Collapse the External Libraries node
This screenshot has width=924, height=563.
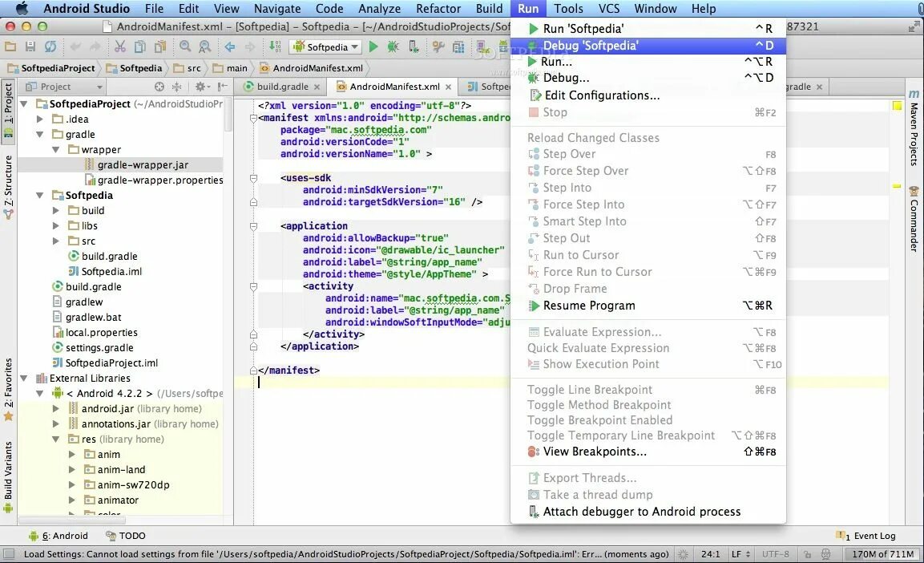click(24, 379)
